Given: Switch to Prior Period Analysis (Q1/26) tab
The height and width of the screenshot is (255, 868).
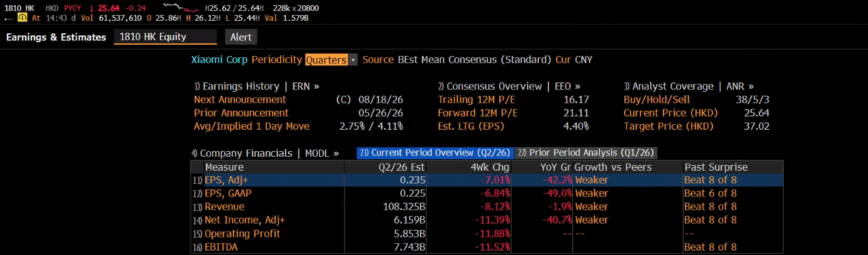Looking at the screenshot, I should click(587, 153).
